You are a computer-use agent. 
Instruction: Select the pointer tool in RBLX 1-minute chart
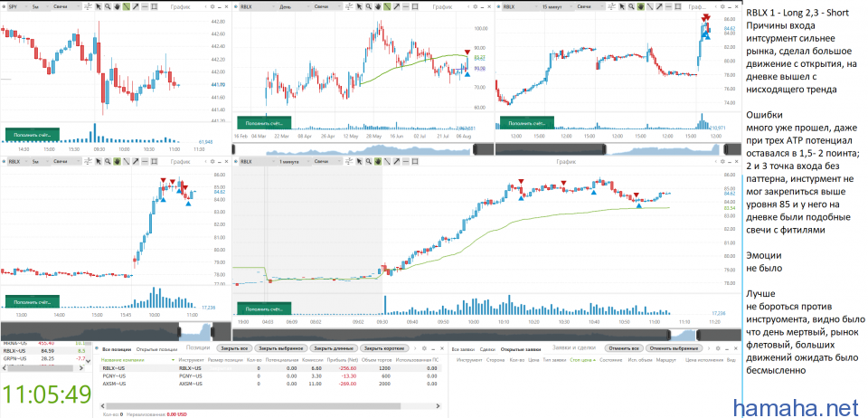pyautogui.click(x=359, y=162)
